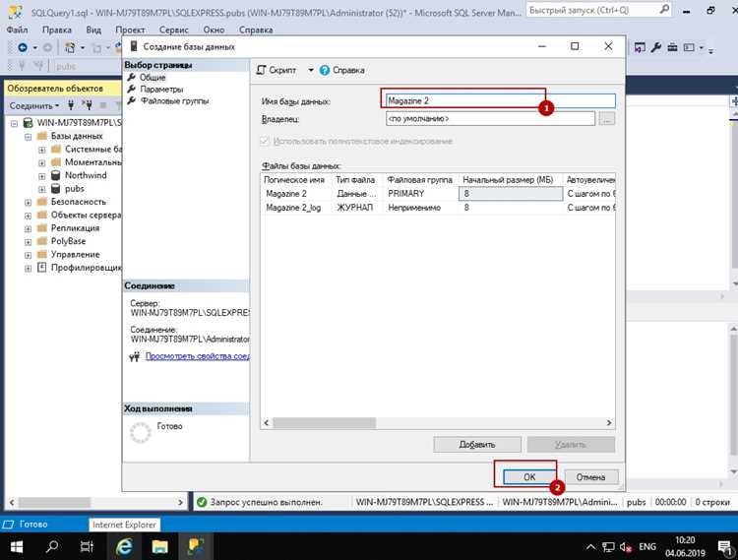
Task: Click the volume speaker icon in system tray
Action: (625, 547)
